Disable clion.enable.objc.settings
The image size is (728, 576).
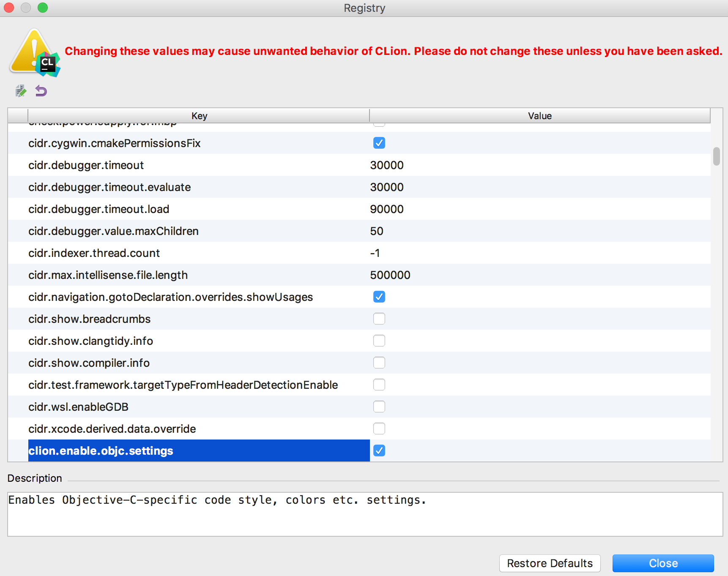[379, 450]
